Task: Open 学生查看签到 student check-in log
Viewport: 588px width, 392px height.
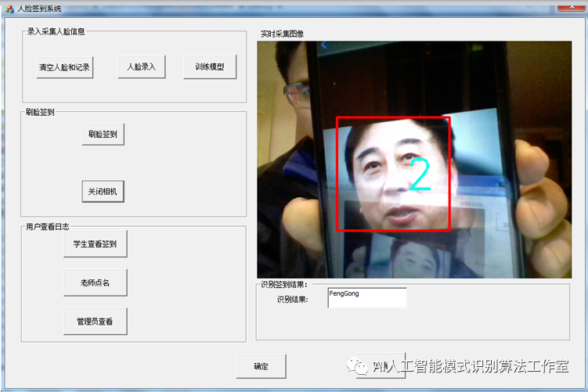Action: (x=96, y=244)
